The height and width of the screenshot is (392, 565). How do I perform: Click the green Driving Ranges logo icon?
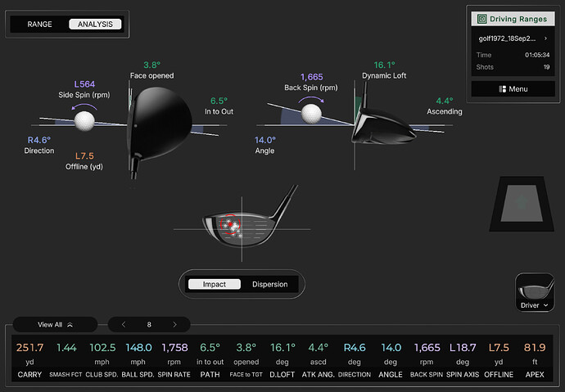tap(481, 19)
